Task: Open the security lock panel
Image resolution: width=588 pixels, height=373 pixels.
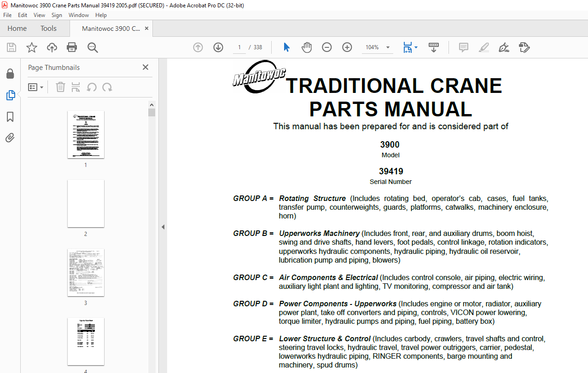Action: (10, 74)
